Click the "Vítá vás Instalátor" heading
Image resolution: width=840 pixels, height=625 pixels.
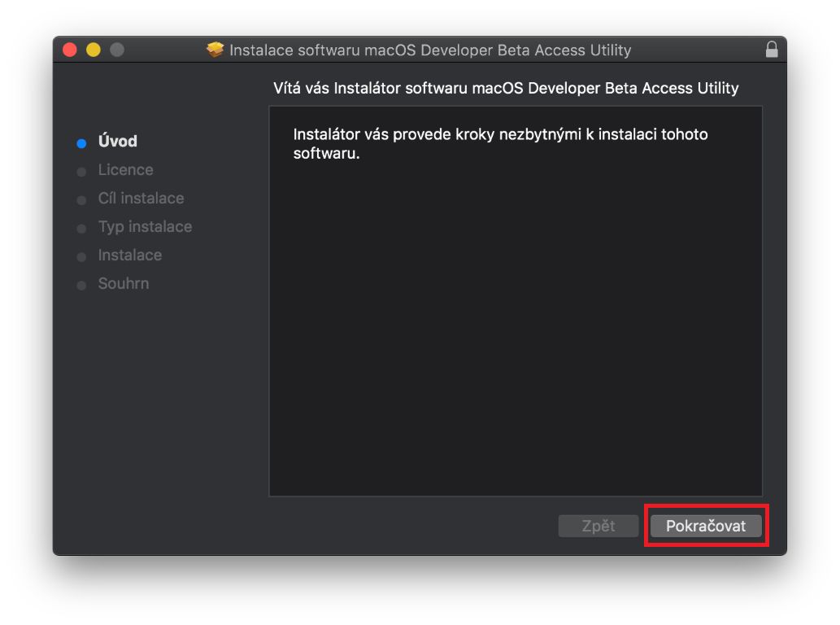pos(506,88)
